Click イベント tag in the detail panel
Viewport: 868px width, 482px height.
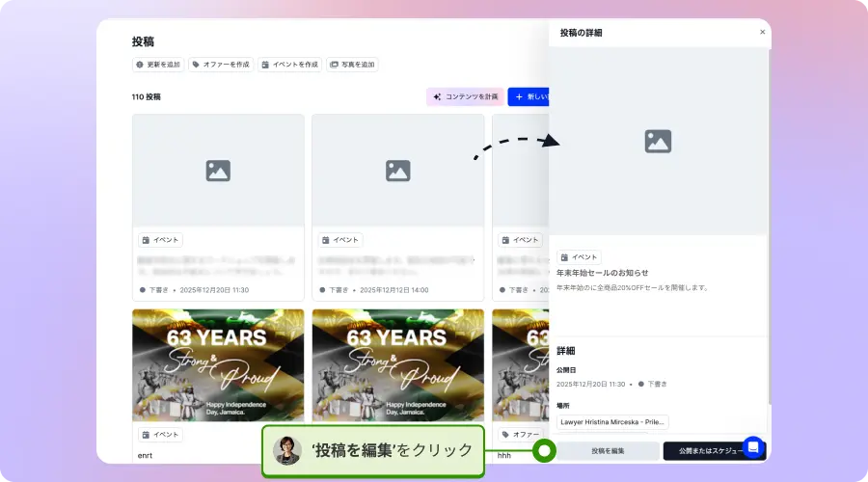tap(579, 257)
